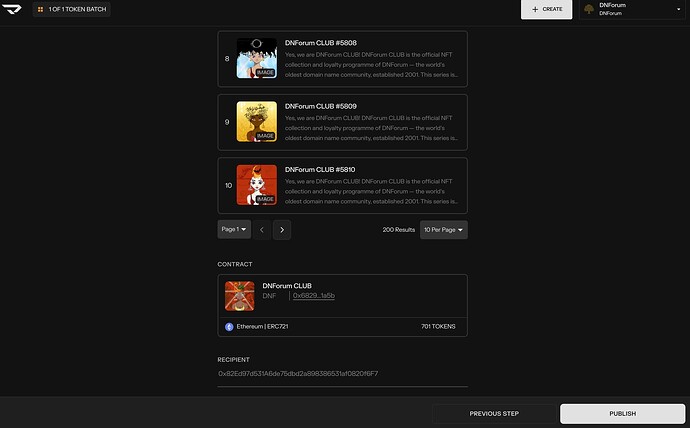Select the DNForum CLUB #5810 title

click(320, 170)
